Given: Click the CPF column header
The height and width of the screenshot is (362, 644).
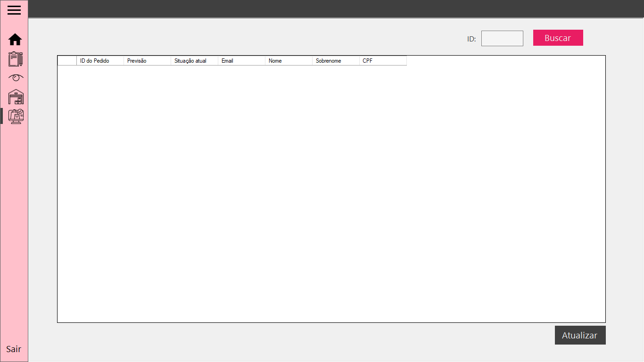Looking at the screenshot, I should (382, 60).
